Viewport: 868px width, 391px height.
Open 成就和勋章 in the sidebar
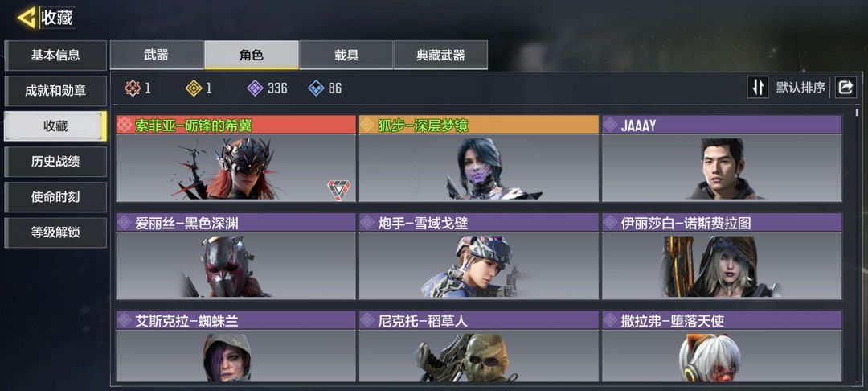coord(55,91)
